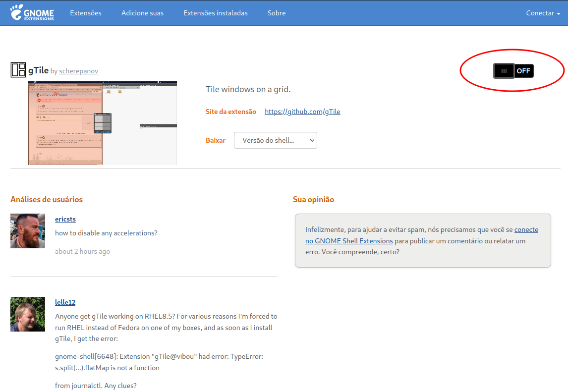
Task: Open the https://github.com/gTile link
Action: coord(302,111)
